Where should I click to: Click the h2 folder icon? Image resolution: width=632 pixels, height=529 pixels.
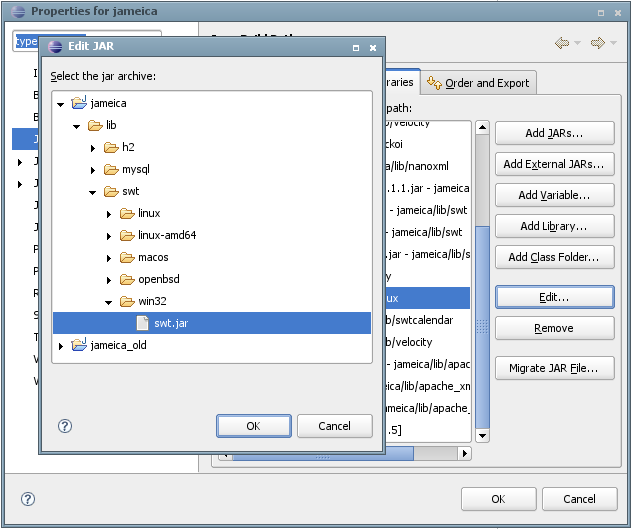111,147
